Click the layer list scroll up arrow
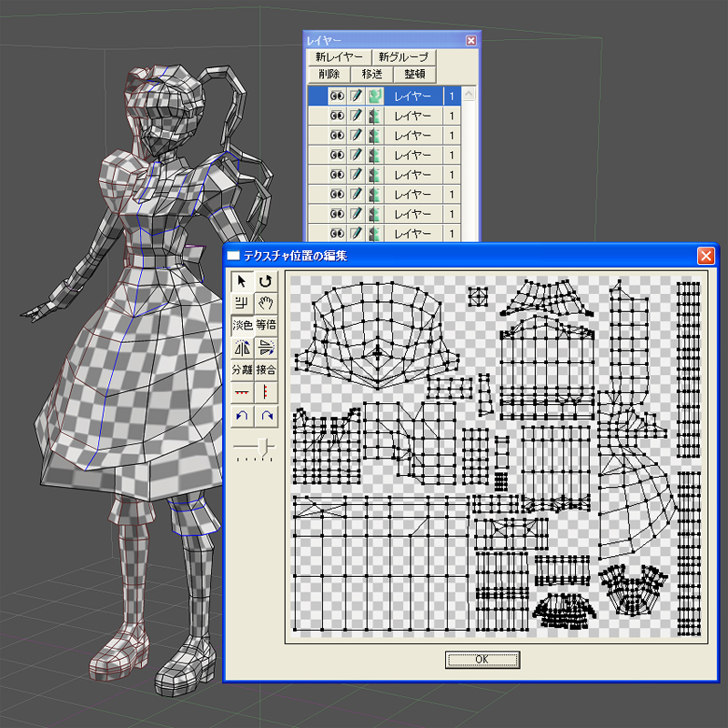The height and width of the screenshot is (728, 728). (x=469, y=94)
